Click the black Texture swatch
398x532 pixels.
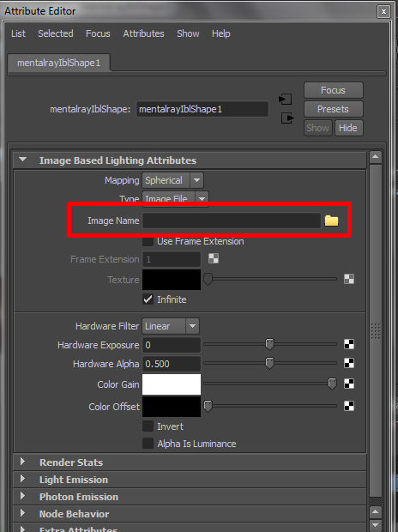[172, 280]
